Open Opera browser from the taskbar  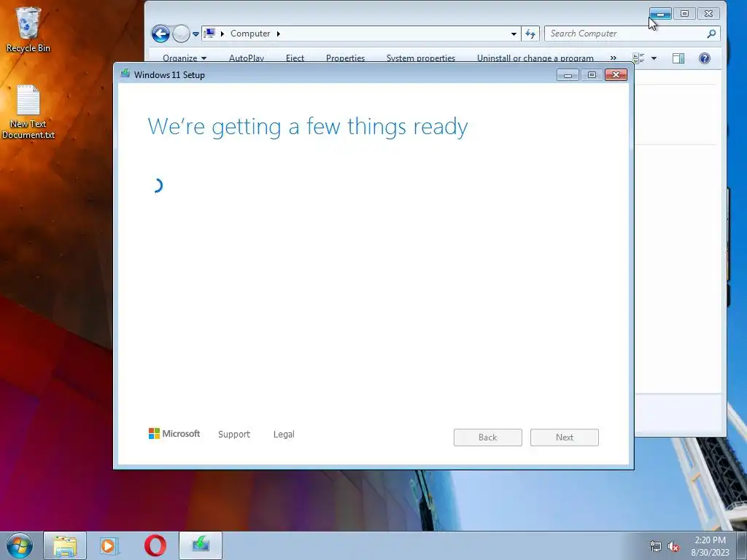tap(155, 545)
